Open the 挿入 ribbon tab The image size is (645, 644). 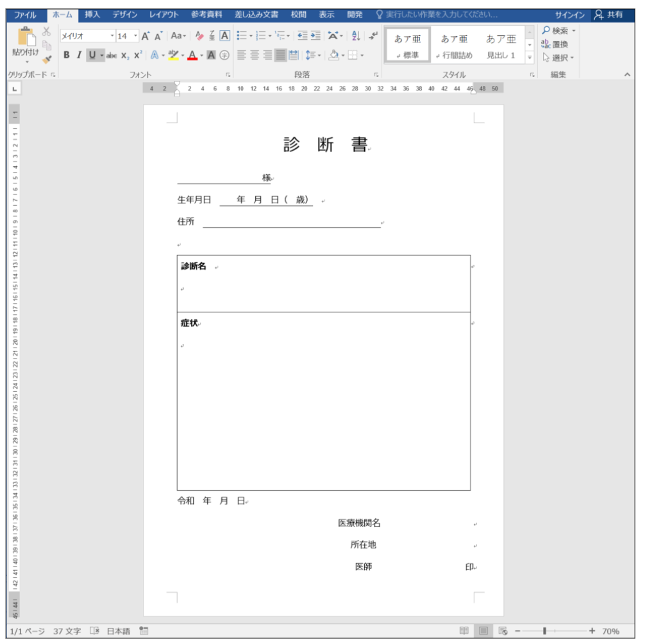(x=92, y=14)
